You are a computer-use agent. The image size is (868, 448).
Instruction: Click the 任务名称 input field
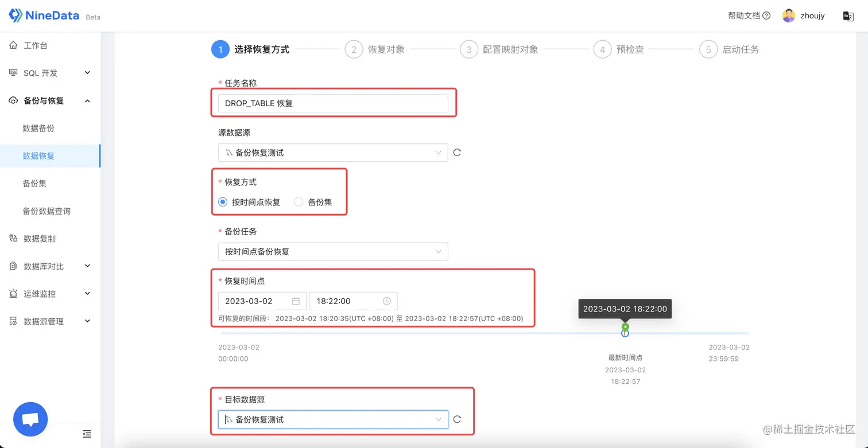coord(333,103)
